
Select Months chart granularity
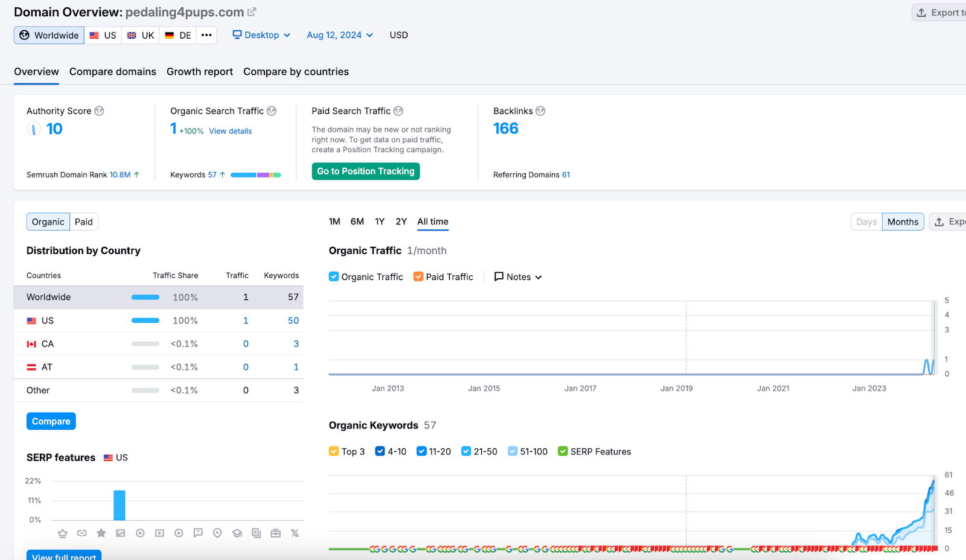(x=903, y=222)
